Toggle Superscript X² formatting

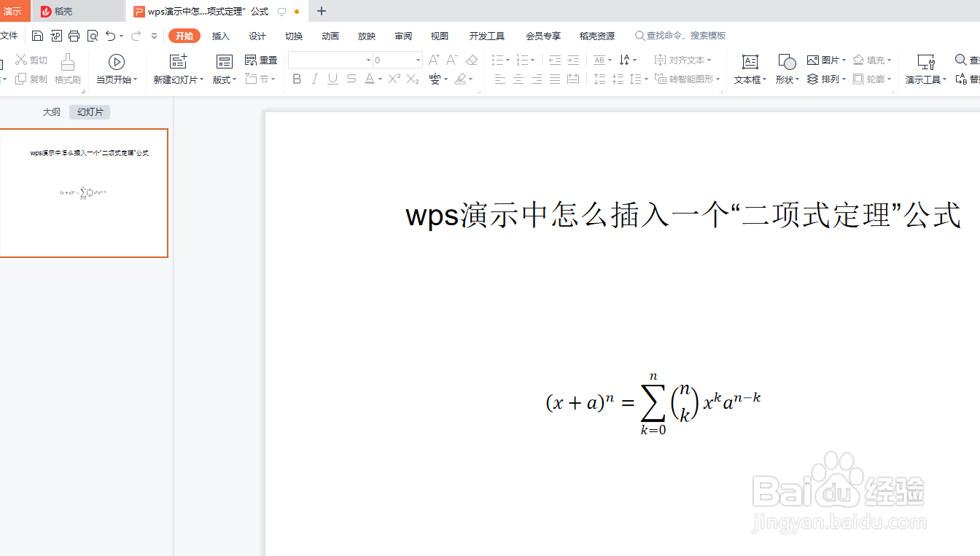[x=394, y=79]
